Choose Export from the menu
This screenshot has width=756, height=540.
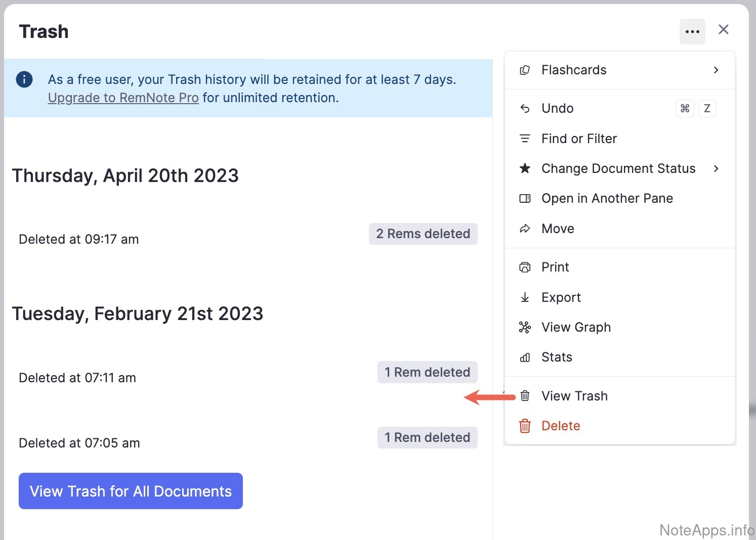click(561, 297)
